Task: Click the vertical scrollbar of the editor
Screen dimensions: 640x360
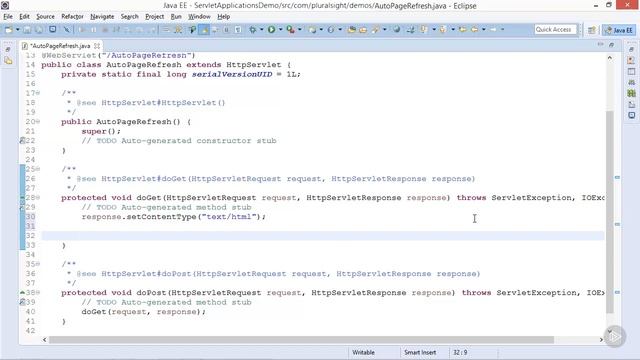Action: coord(610,211)
